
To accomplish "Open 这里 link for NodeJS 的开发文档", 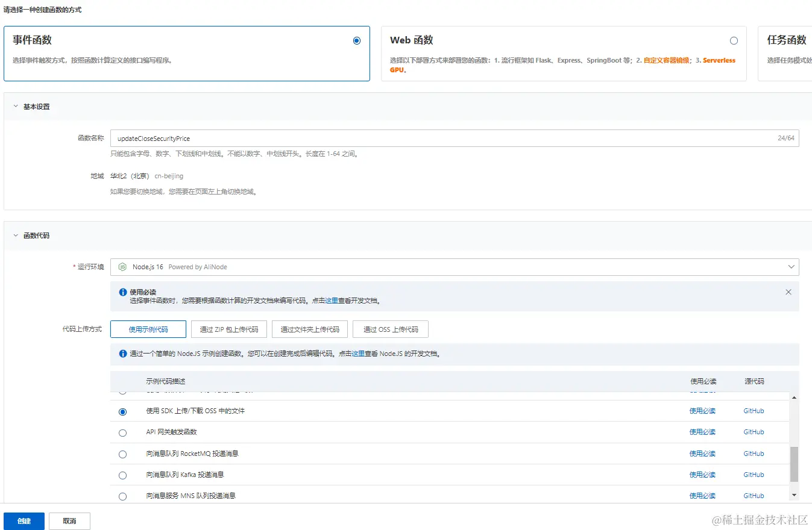I will (358, 354).
